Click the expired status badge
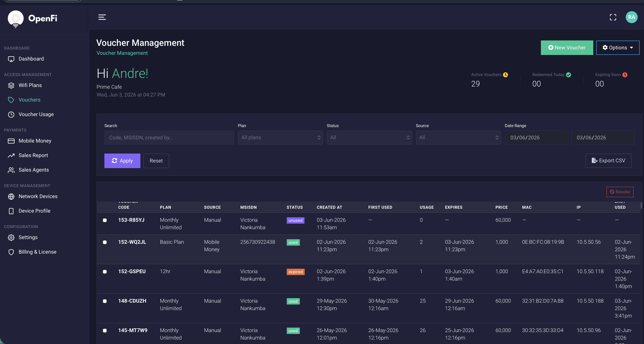 coord(295,272)
